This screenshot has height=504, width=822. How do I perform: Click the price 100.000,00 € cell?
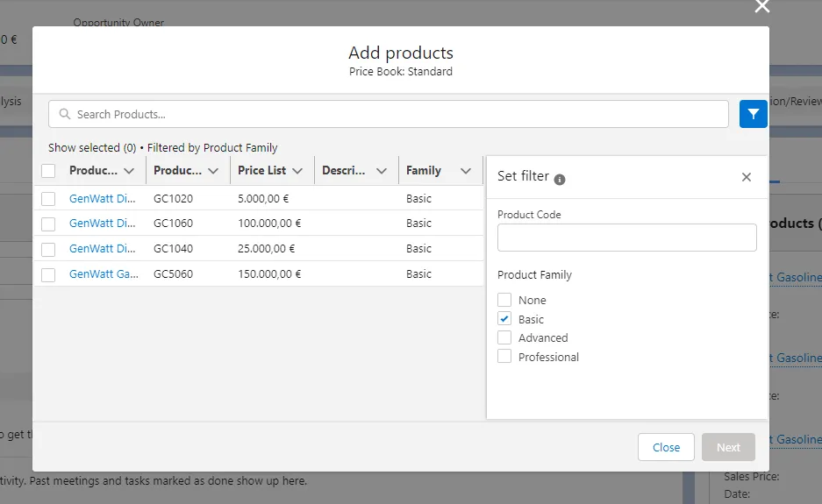(269, 224)
